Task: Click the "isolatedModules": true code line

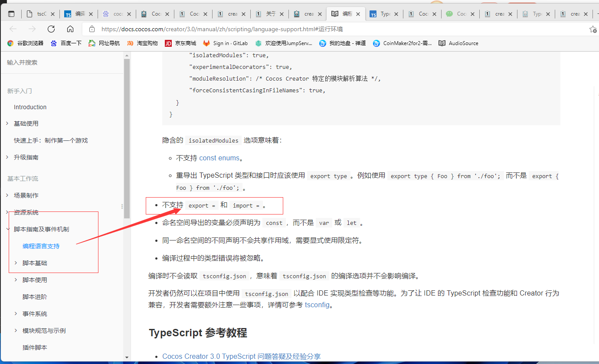Action: pos(229,55)
